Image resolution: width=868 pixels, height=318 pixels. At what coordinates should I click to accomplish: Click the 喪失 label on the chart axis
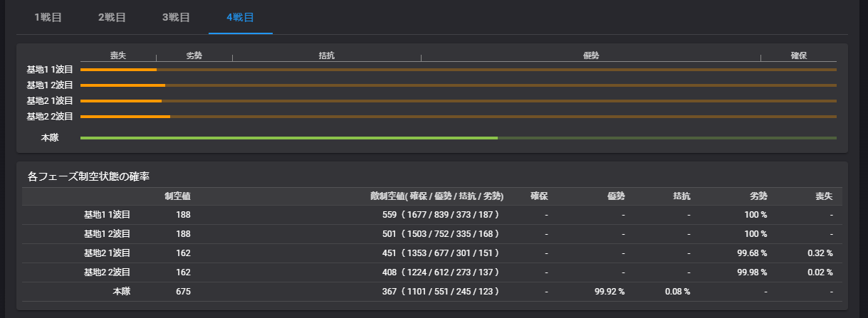117,55
